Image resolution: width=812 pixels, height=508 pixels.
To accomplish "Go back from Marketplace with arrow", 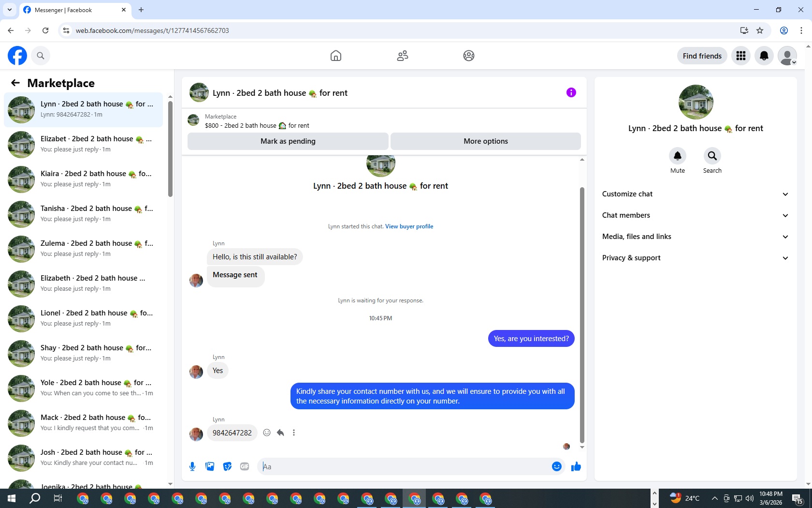I will (x=15, y=83).
